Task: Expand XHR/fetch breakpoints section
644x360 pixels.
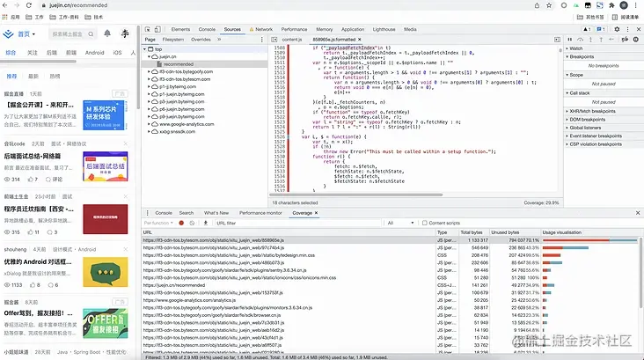Action: click(x=590, y=112)
